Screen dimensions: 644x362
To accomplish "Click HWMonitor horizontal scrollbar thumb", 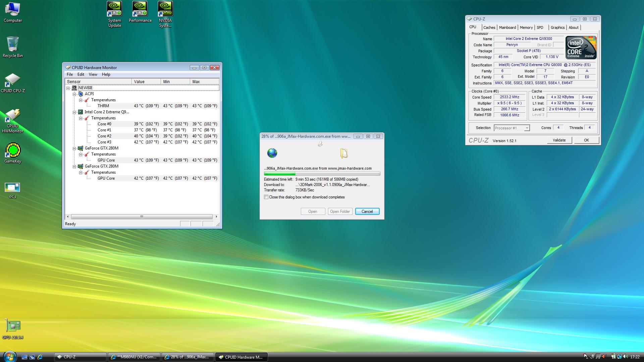I will click(x=142, y=217).
